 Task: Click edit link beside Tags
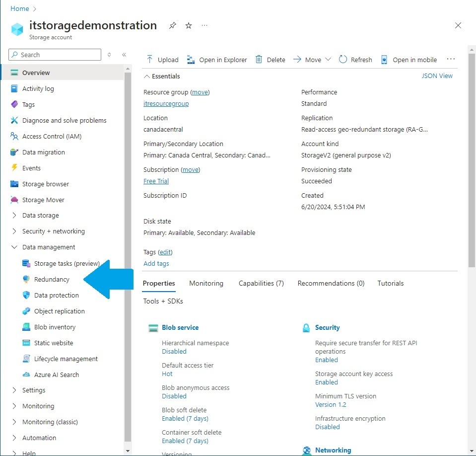point(165,252)
